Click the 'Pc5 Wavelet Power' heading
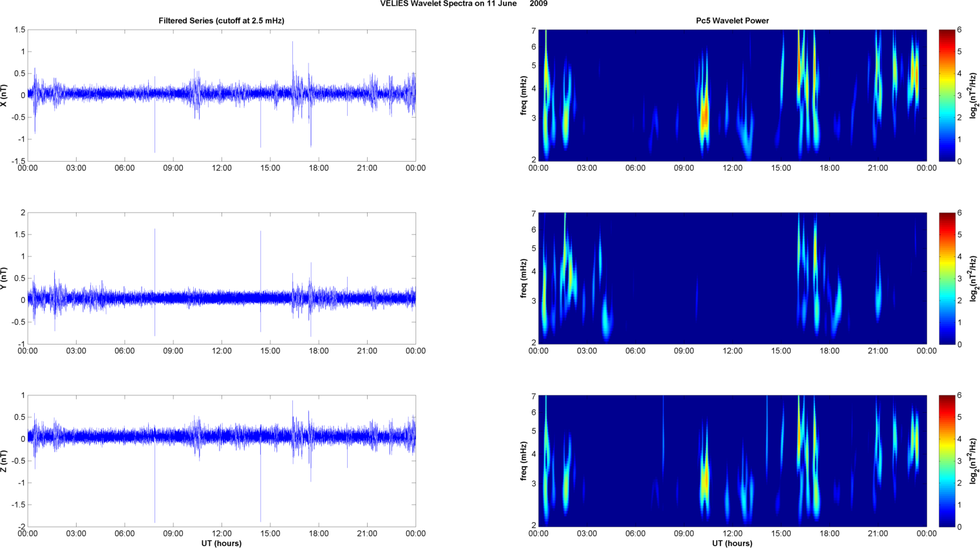 732,21
